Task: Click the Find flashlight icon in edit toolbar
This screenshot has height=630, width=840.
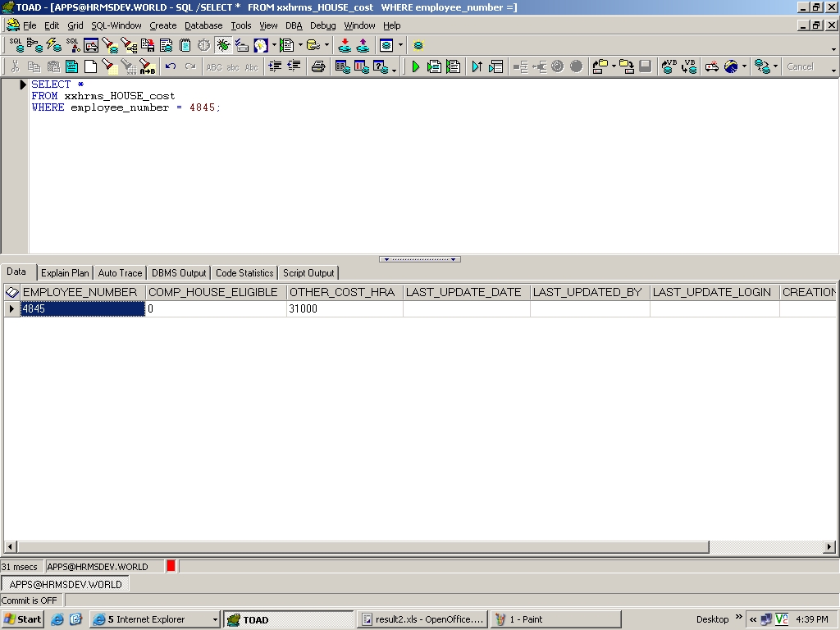Action: click(110, 66)
